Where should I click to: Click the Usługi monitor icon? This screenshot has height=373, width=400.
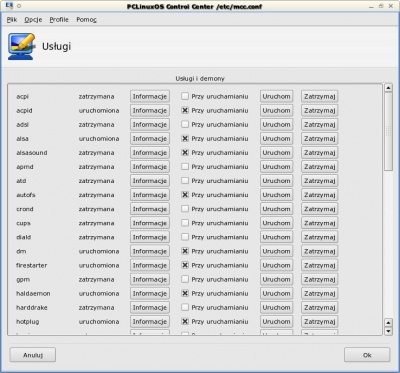coord(21,46)
